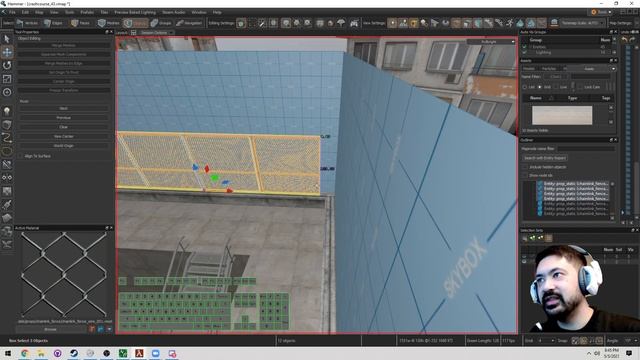This screenshot has width=640, height=360.
Task: Click the Undo arrow icon
Action: click(x=624, y=40)
